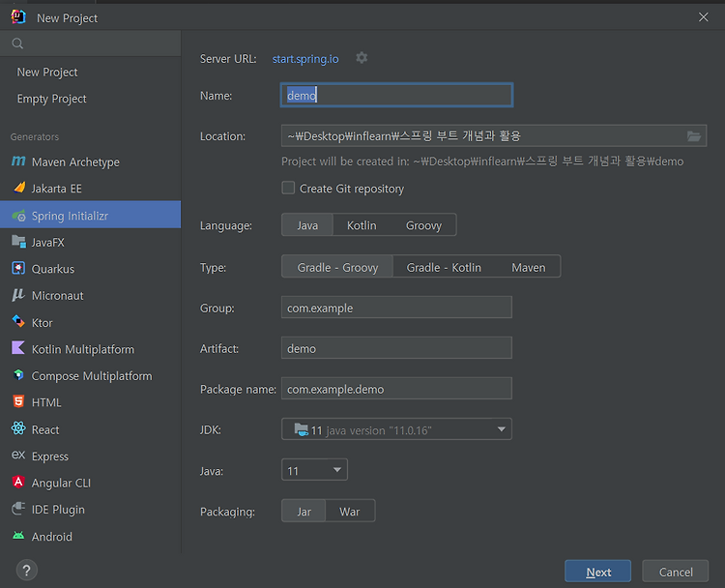Click the IDE Plugin icon
The height and width of the screenshot is (588, 725).
[x=18, y=509]
